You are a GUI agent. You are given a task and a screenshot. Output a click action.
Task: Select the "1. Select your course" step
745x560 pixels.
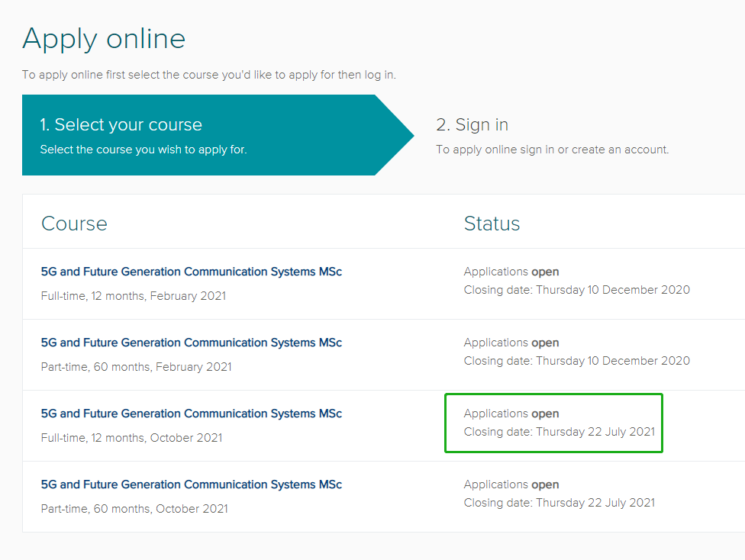tap(121, 125)
